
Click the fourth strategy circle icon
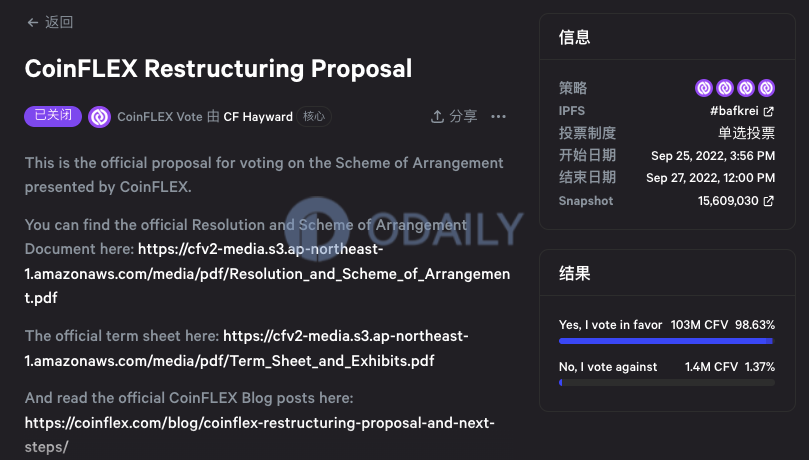point(766,88)
